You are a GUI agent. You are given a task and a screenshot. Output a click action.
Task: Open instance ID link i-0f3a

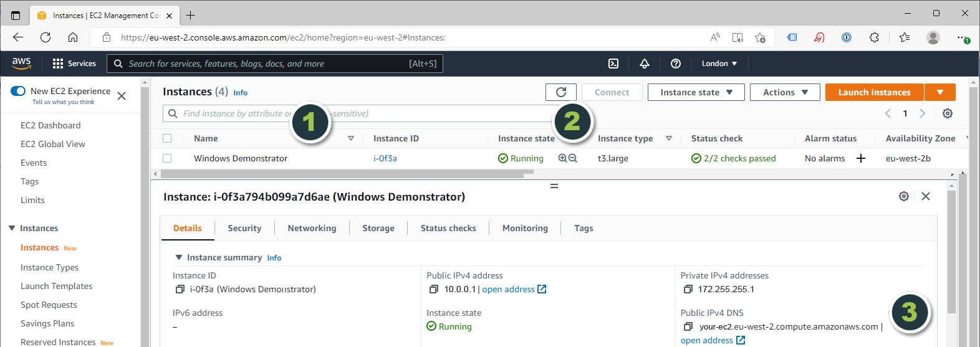point(385,158)
